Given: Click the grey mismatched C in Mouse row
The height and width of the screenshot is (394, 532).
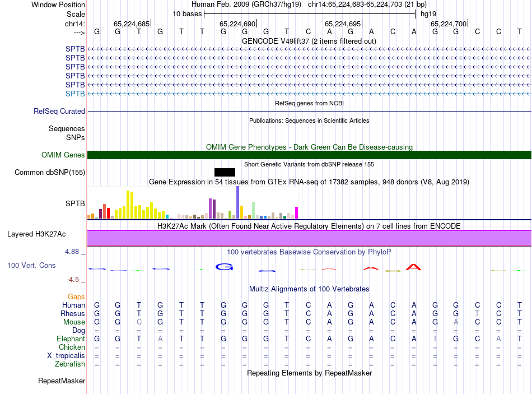Looking at the screenshot, I should point(139,322).
